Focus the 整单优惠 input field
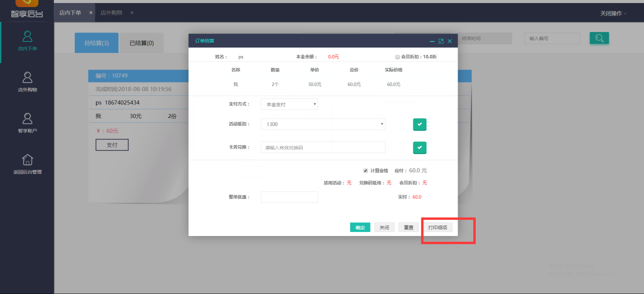Image resolution: width=644 pixels, height=294 pixels. pos(289,197)
